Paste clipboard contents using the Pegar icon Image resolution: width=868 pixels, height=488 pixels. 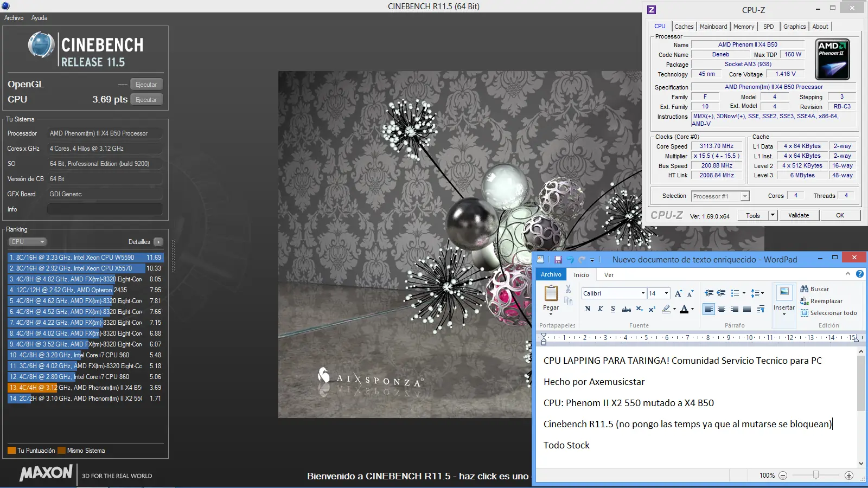[x=551, y=293]
